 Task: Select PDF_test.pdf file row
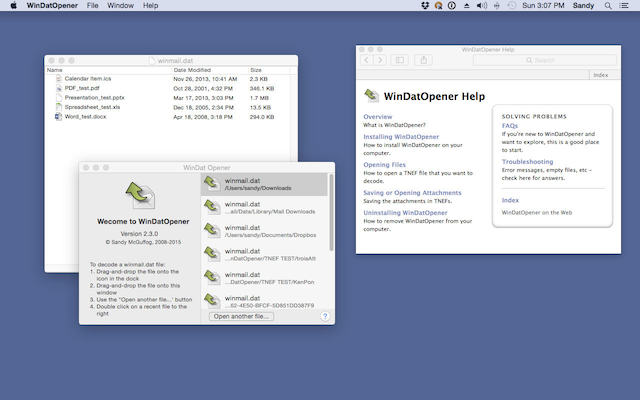pos(168,88)
